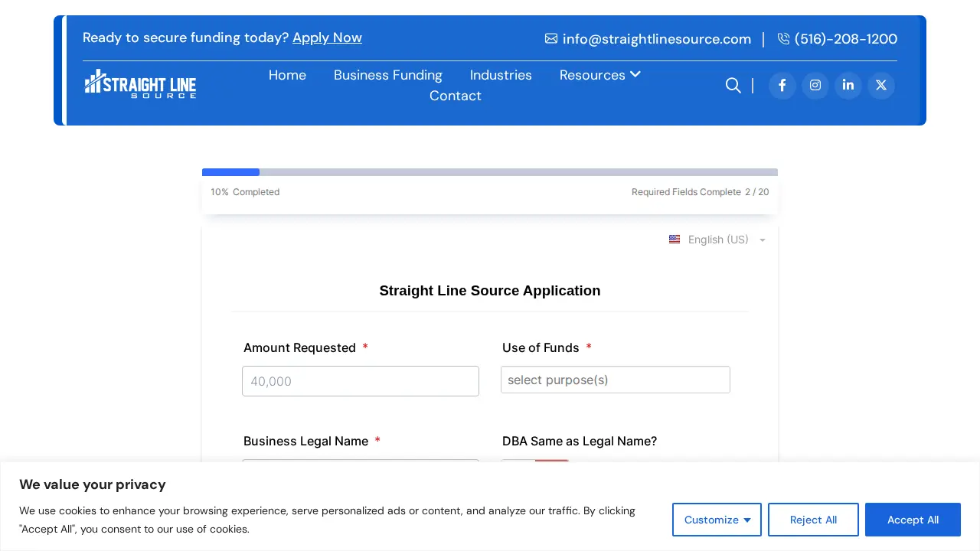Click the 10% Completed text
This screenshot has height=551, width=980.
[x=245, y=192]
